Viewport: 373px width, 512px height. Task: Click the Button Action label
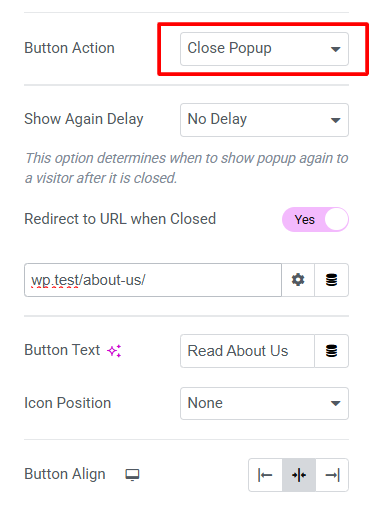[69, 48]
